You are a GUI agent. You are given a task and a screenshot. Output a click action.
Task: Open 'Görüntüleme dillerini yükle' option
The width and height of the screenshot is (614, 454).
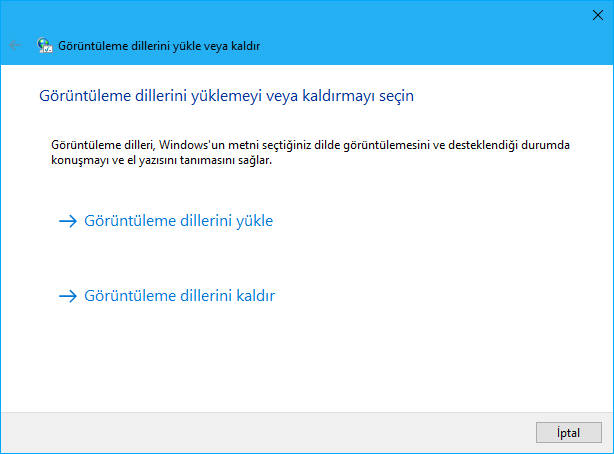(179, 221)
